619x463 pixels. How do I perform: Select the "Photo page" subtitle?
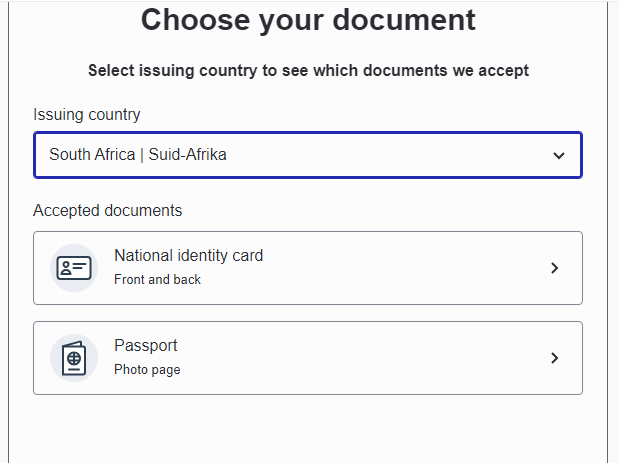(147, 370)
